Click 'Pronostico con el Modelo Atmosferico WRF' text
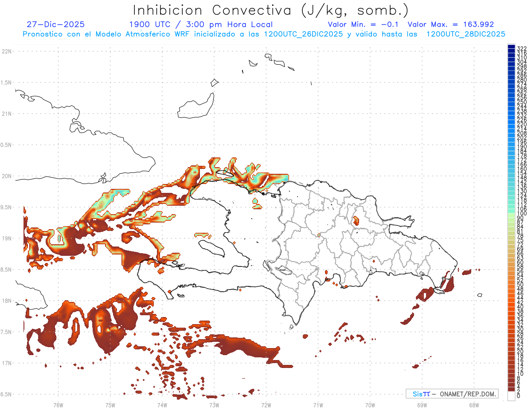This screenshot has height=411, width=532. [107, 34]
